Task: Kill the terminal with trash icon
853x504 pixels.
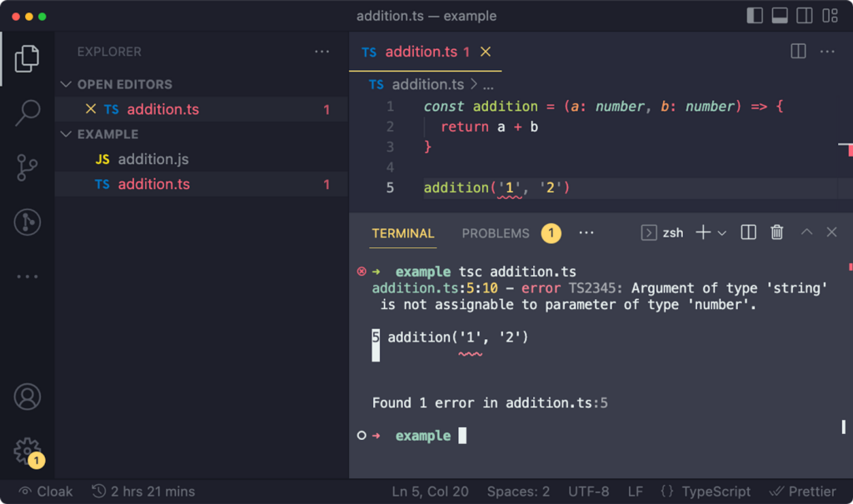Action: 776,233
